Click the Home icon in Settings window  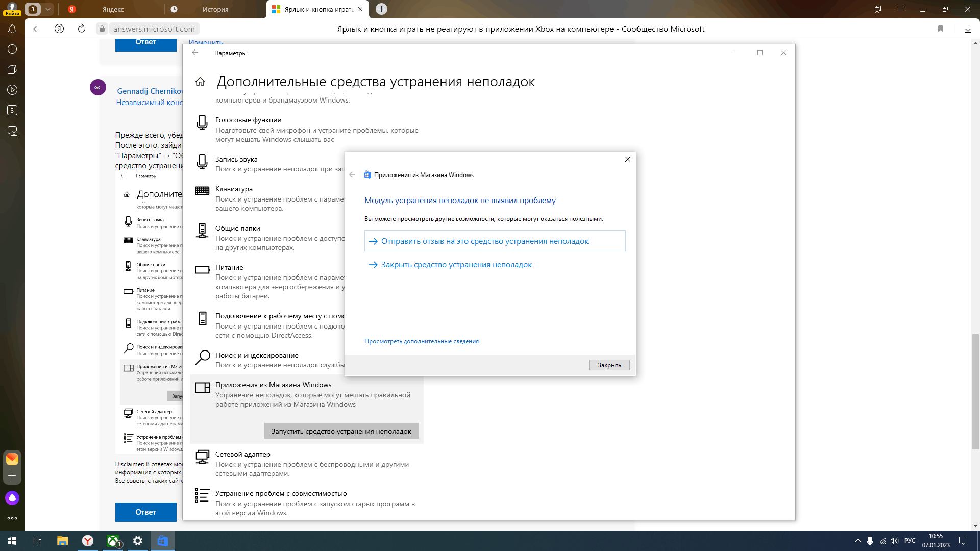click(x=200, y=82)
